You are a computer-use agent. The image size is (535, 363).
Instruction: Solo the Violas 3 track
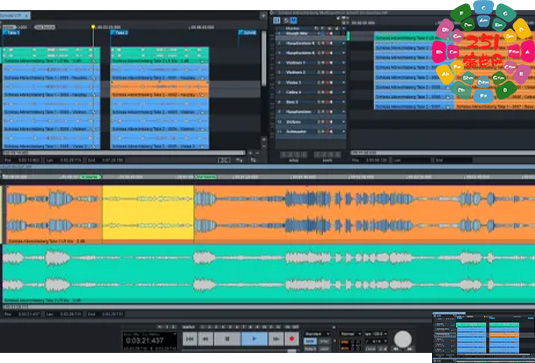tap(319, 83)
